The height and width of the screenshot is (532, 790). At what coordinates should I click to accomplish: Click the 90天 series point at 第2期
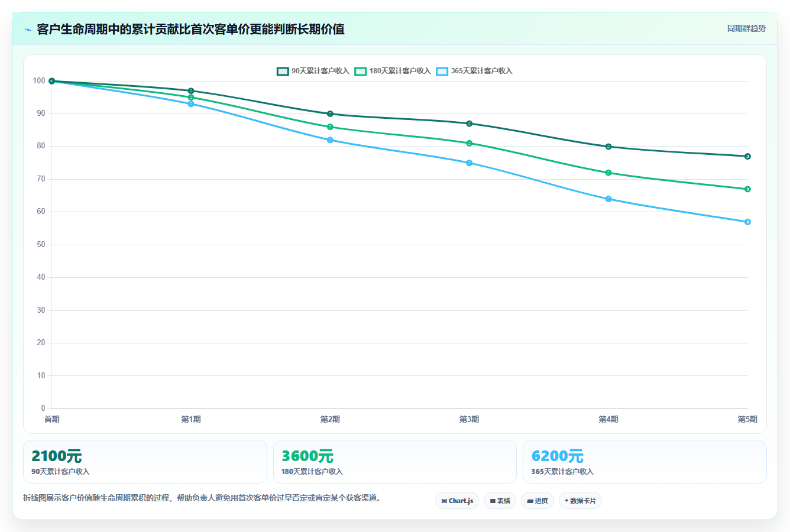[330, 114]
